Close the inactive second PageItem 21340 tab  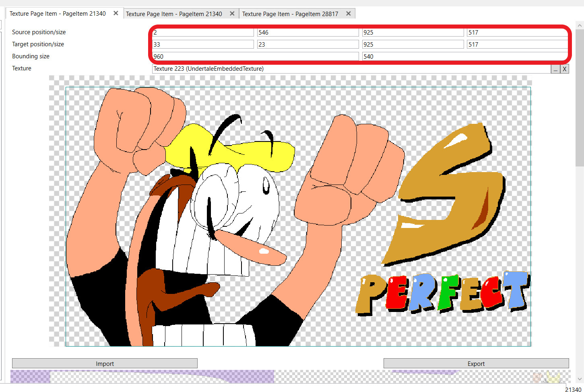232,14
